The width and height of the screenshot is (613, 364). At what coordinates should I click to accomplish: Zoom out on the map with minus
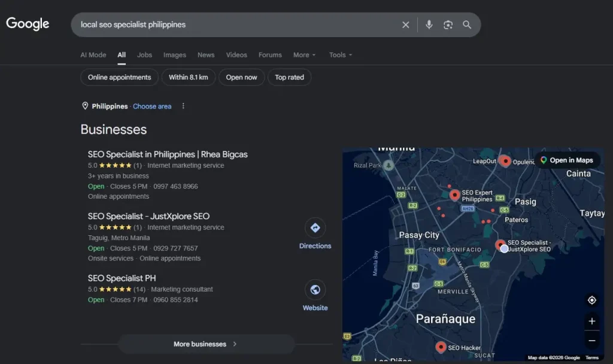592,341
